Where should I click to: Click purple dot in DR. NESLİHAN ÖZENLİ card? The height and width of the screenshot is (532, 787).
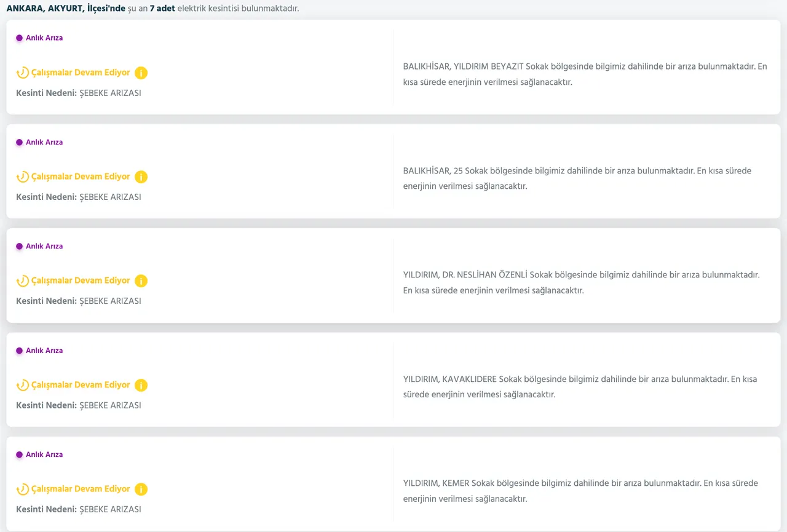coord(19,247)
